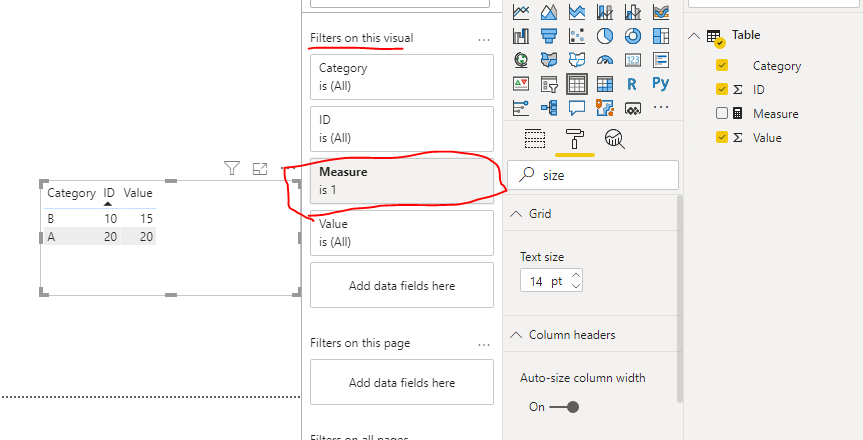Screen dimensions: 863x440
Task: Insert a Python visual
Action: tap(660, 84)
